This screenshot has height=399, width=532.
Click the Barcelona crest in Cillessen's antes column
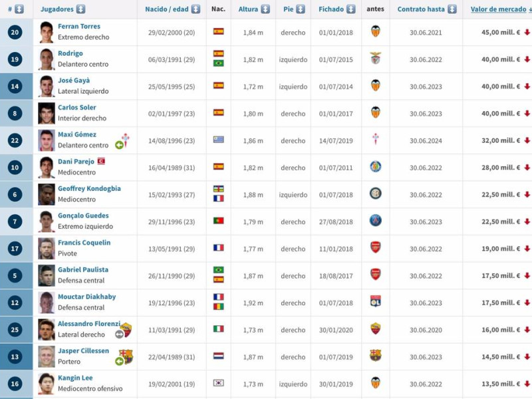376,356
